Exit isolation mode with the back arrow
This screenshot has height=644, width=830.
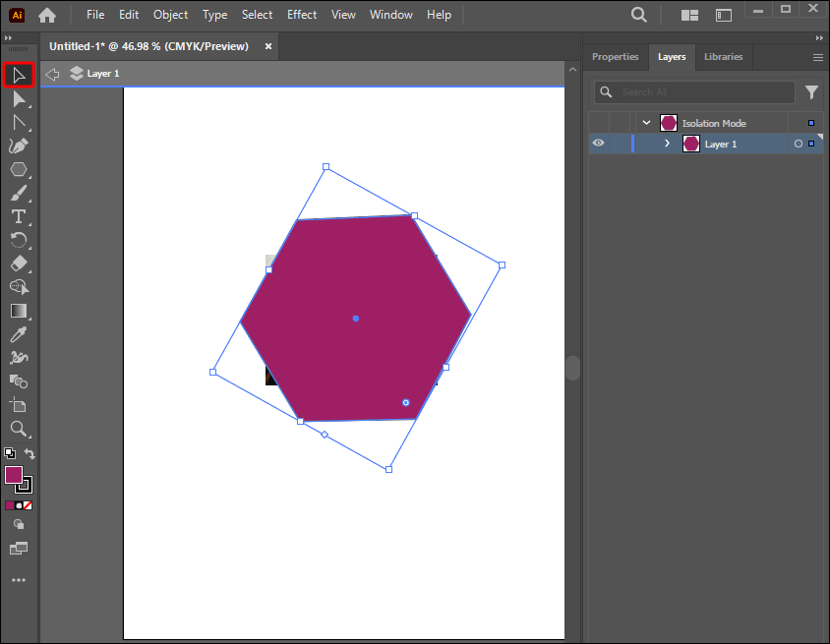coord(53,74)
